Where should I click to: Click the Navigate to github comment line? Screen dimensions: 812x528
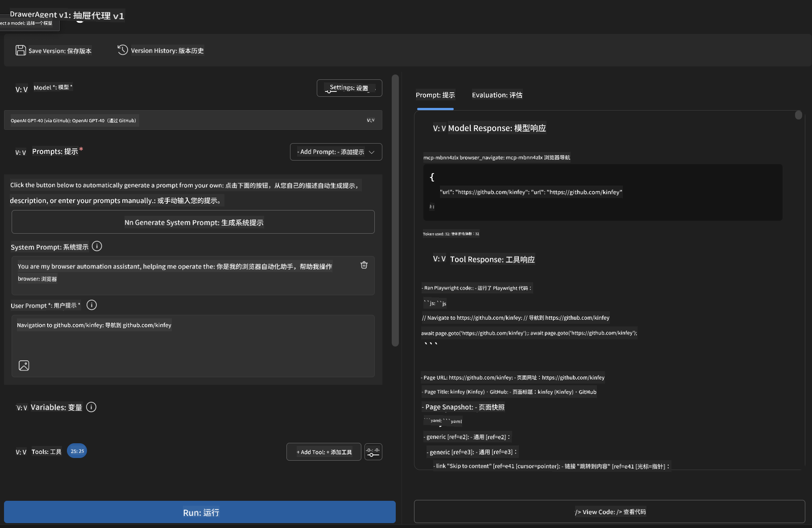coord(516,318)
